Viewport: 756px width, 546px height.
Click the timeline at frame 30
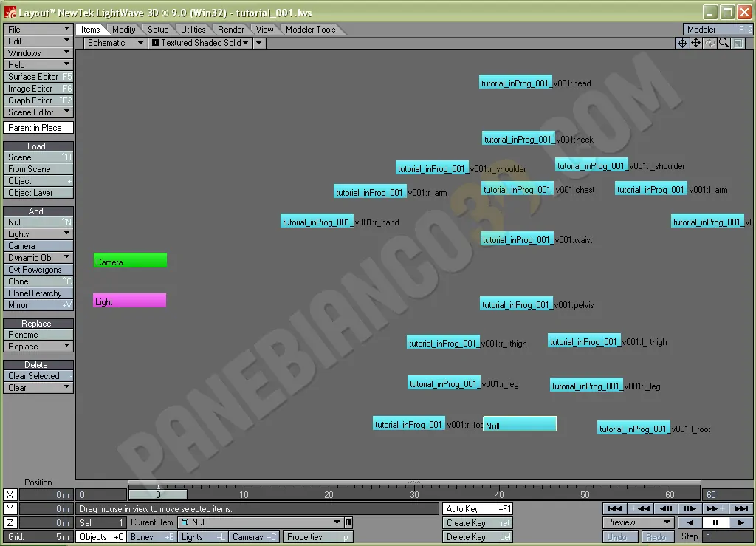414,494
